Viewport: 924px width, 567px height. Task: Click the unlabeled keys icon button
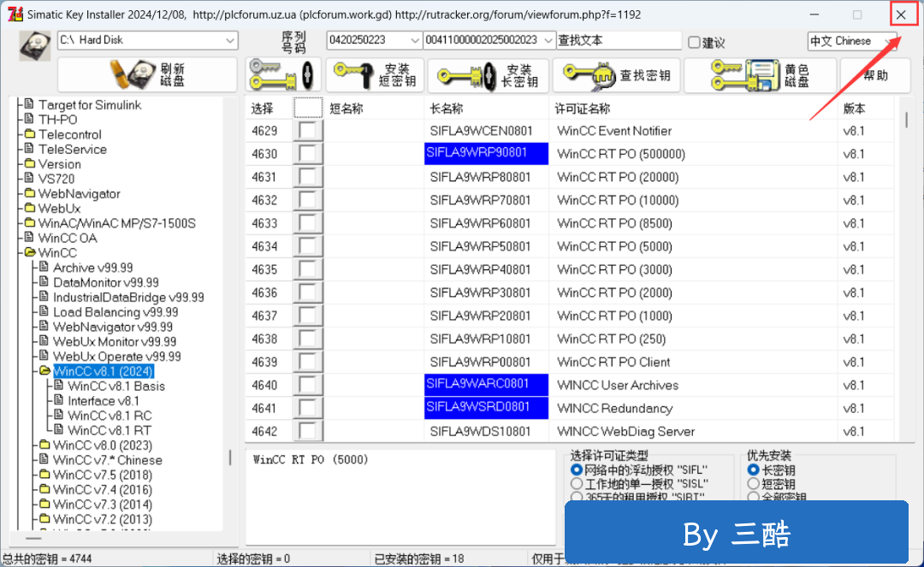283,74
